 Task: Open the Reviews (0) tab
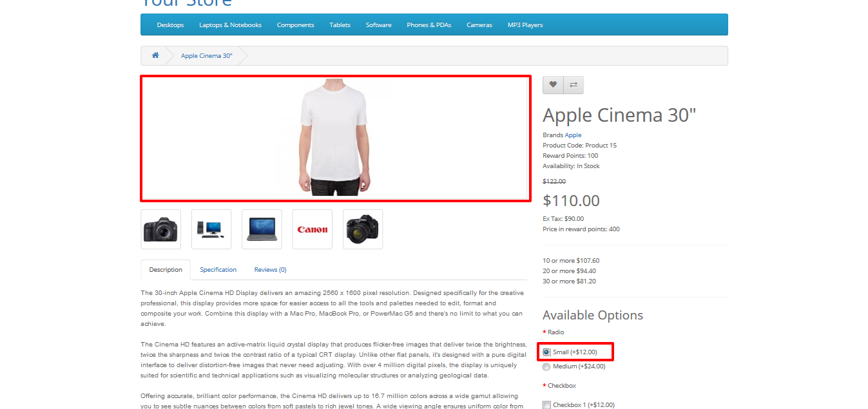coord(271,270)
